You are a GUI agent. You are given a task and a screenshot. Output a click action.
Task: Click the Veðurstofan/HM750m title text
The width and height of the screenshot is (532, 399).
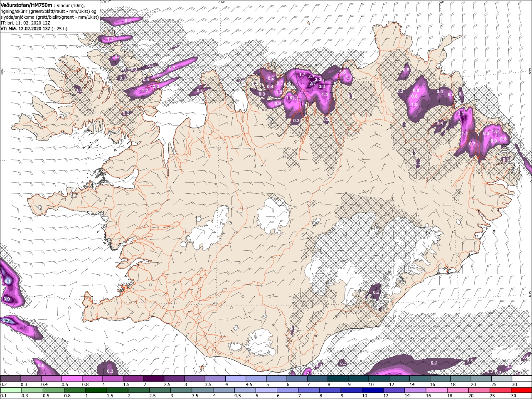27,5
